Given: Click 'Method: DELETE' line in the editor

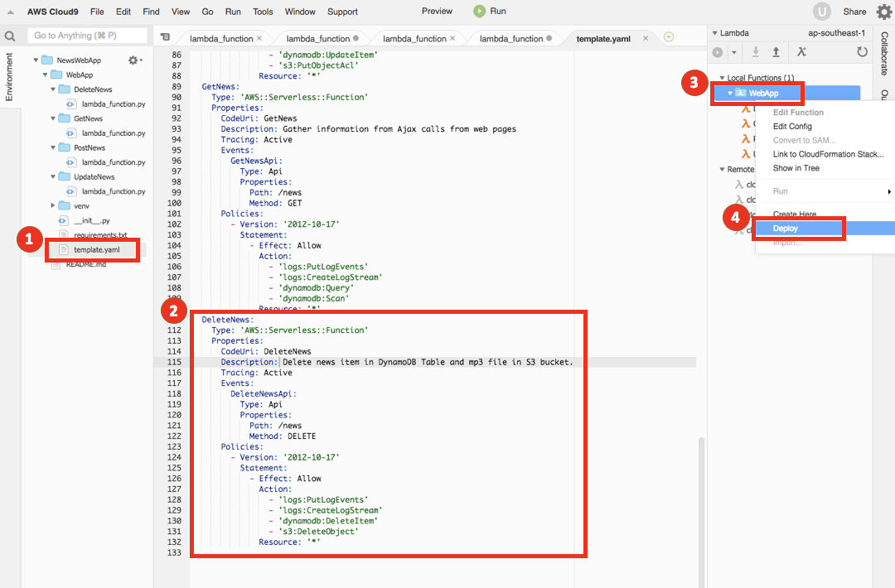Looking at the screenshot, I should pyautogui.click(x=283, y=436).
